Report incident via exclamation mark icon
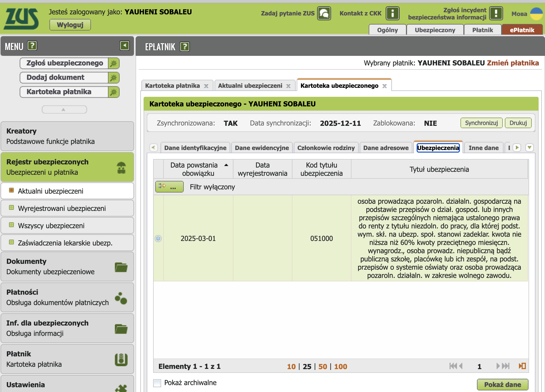 (x=496, y=13)
